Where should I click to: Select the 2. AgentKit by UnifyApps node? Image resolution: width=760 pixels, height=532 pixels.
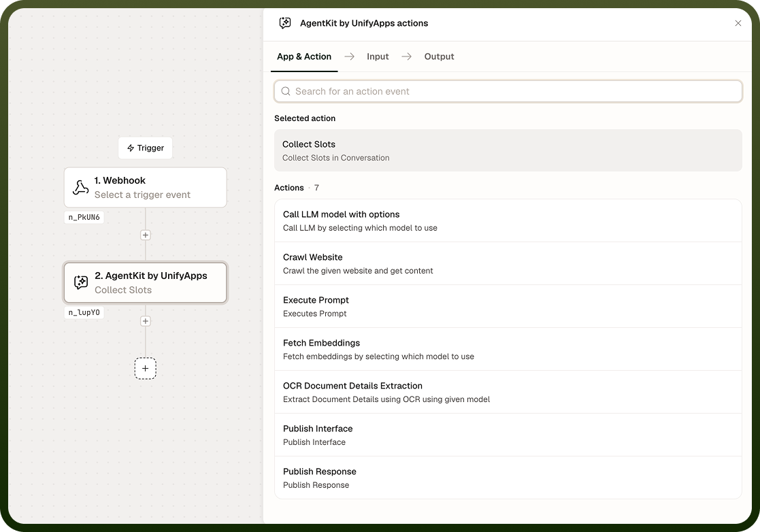pyautogui.click(x=146, y=282)
